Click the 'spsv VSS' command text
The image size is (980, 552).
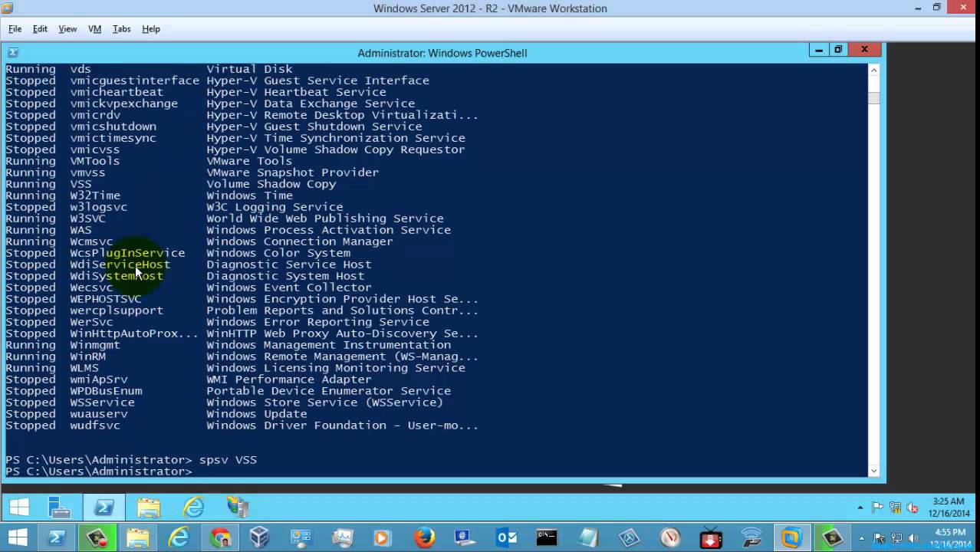pos(228,460)
